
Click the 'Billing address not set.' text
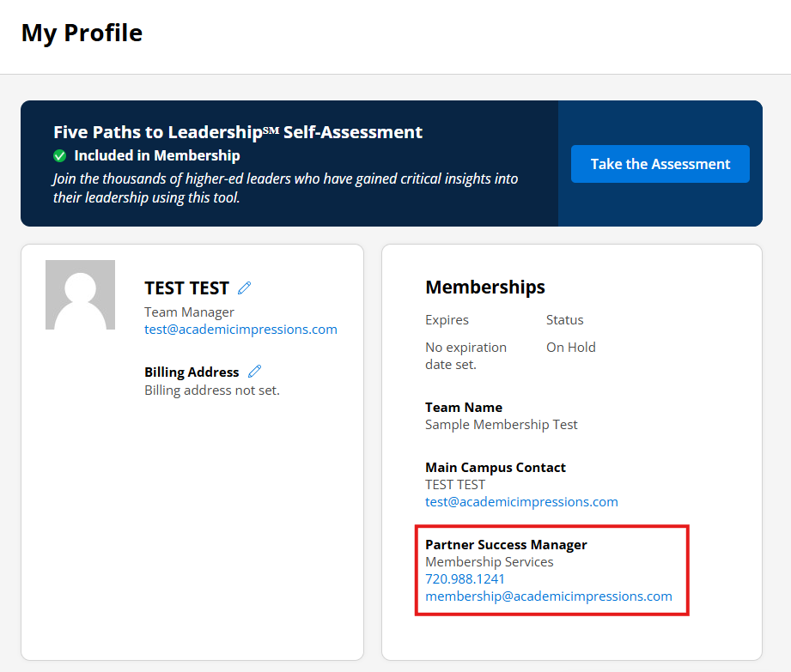(211, 390)
